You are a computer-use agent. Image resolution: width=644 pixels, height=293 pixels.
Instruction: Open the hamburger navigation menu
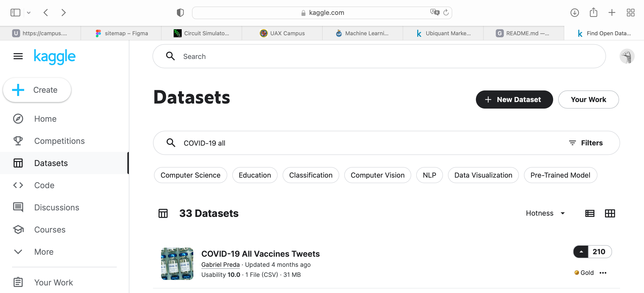pyautogui.click(x=18, y=56)
